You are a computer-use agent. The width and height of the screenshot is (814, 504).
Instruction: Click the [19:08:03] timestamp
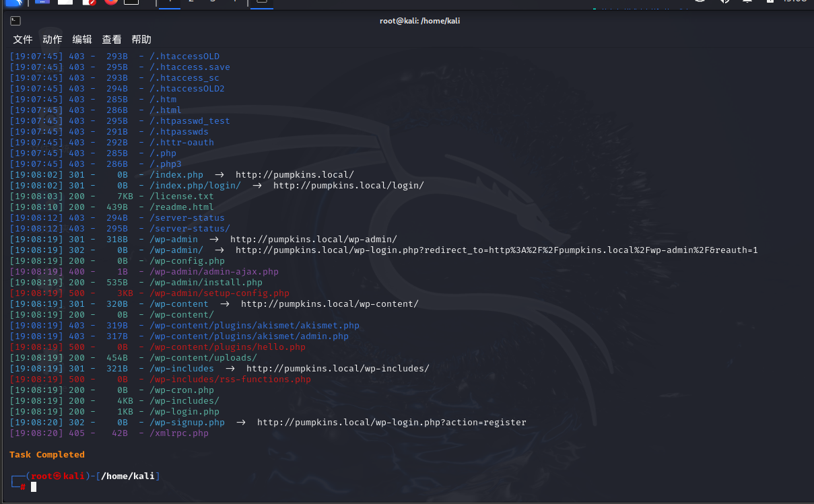click(x=36, y=196)
